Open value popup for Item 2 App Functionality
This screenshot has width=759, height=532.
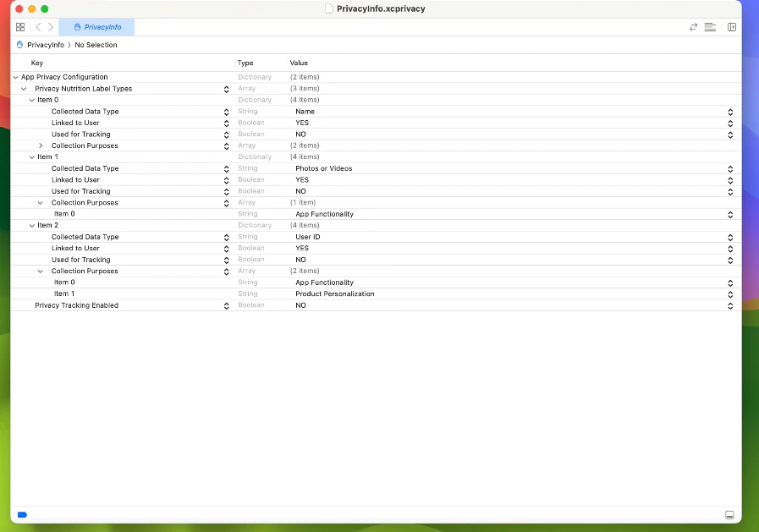(730, 283)
